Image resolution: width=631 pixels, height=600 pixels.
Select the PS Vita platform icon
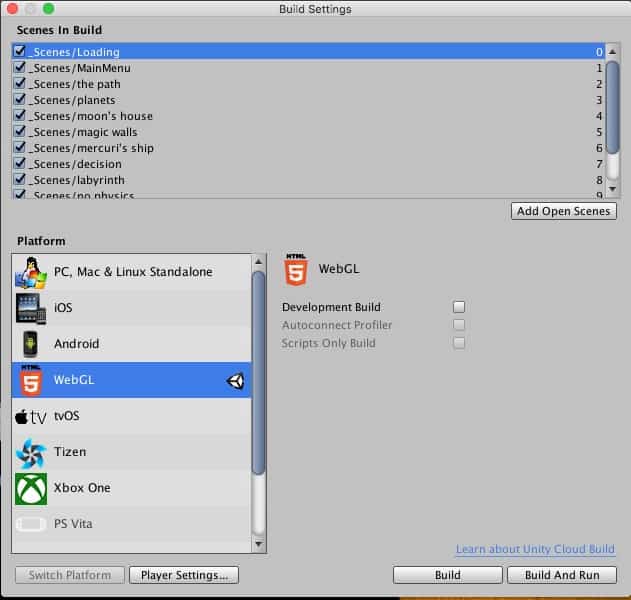coord(31,524)
